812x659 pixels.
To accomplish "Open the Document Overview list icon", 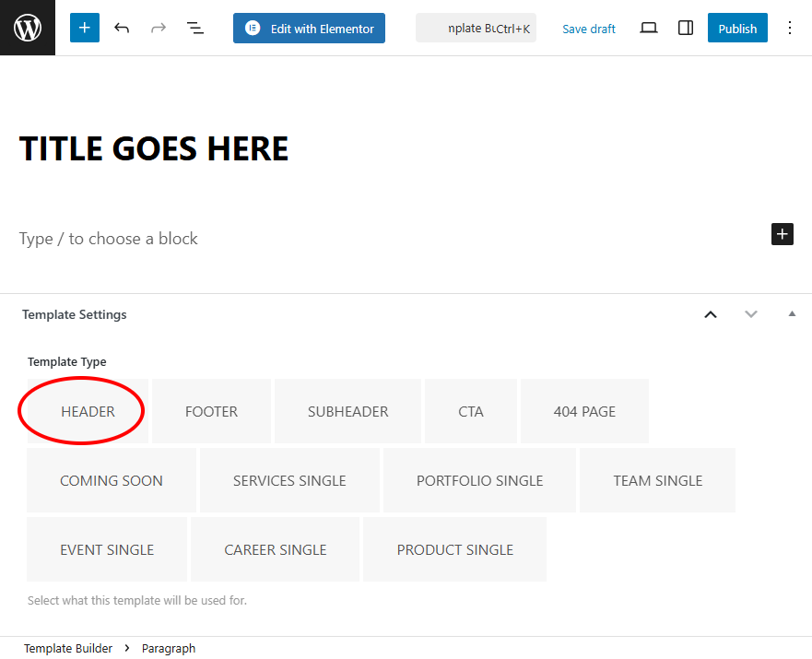I will [195, 28].
